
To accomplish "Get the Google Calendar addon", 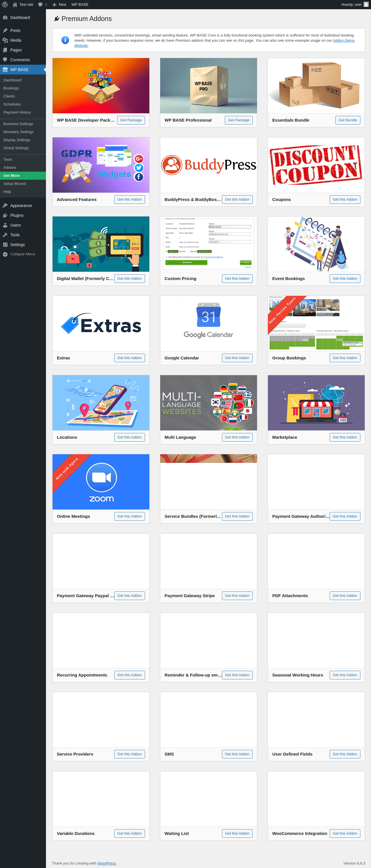I will click(x=237, y=358).
